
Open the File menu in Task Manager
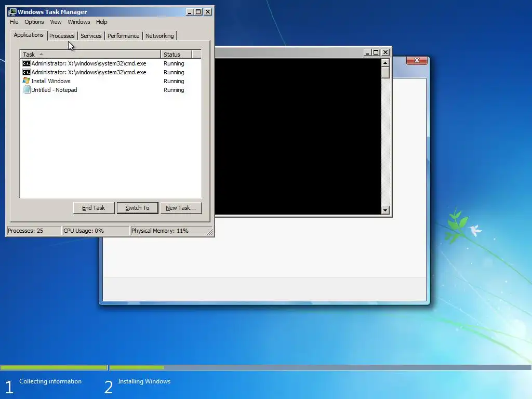(x=14, y=22)
